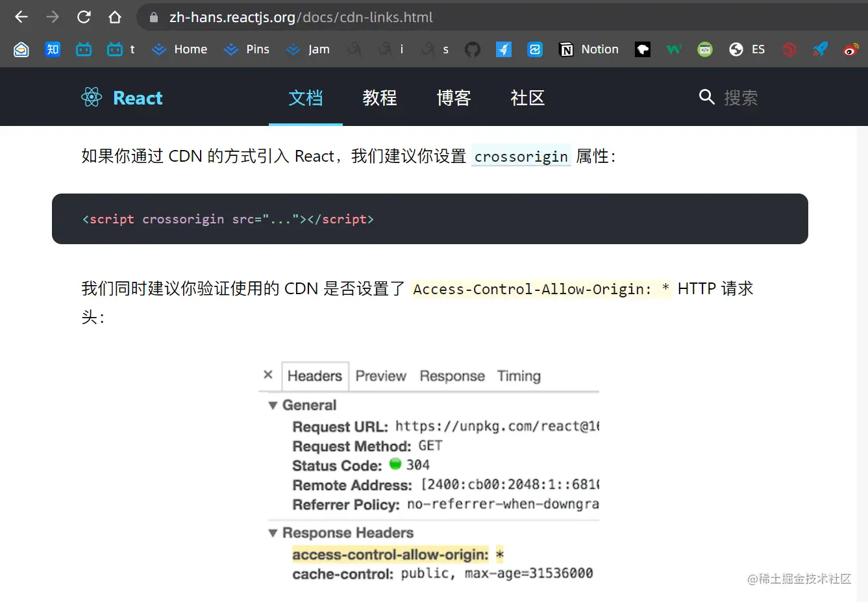Viewport: 868px width, 602px height.
Task: Click the X close icon in devtools screenshot
Action: 268,375
